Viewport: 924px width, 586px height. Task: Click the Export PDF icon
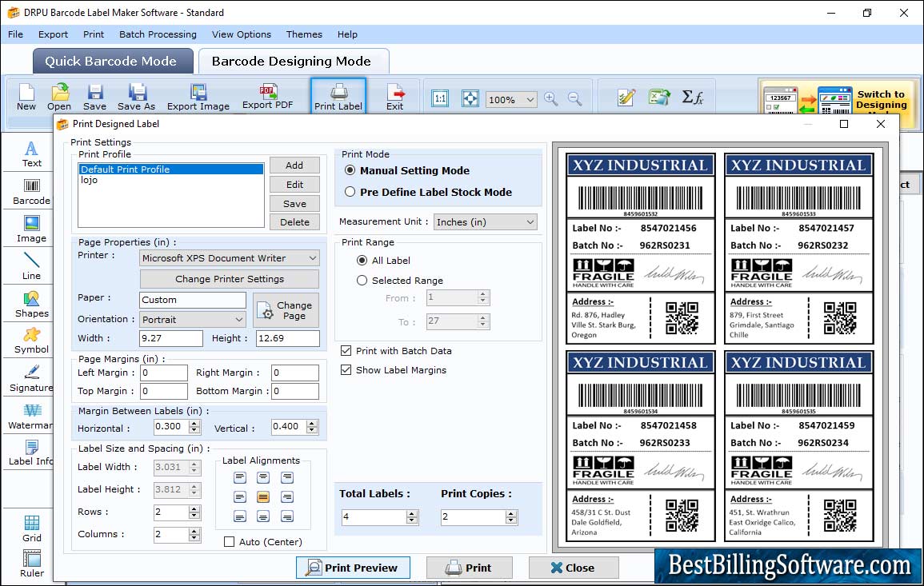point(267,97)
